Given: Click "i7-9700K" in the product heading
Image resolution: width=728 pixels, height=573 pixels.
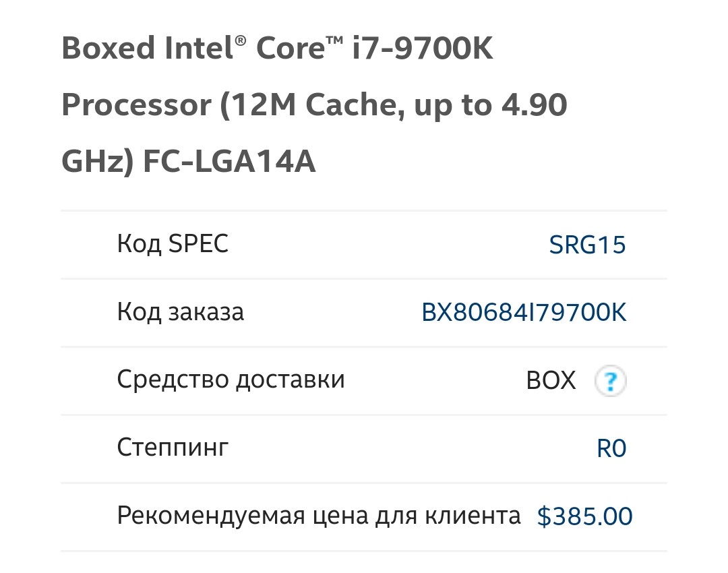Looking at the screenshot, I should point(423,50).
